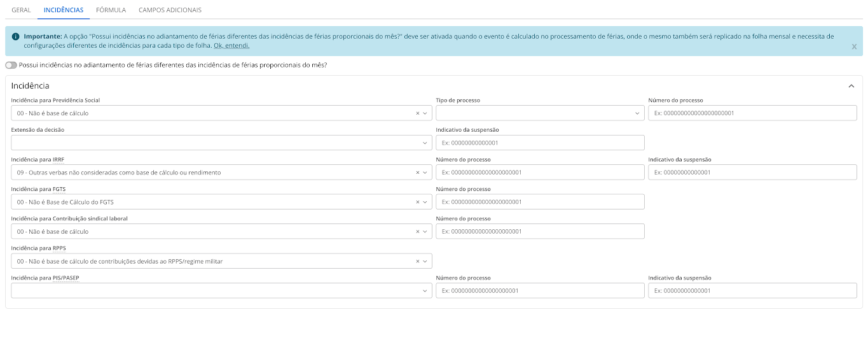Focus Número do processo field for Previdência Social
This screenshot has width=868, height=340.
pos(752,113)
